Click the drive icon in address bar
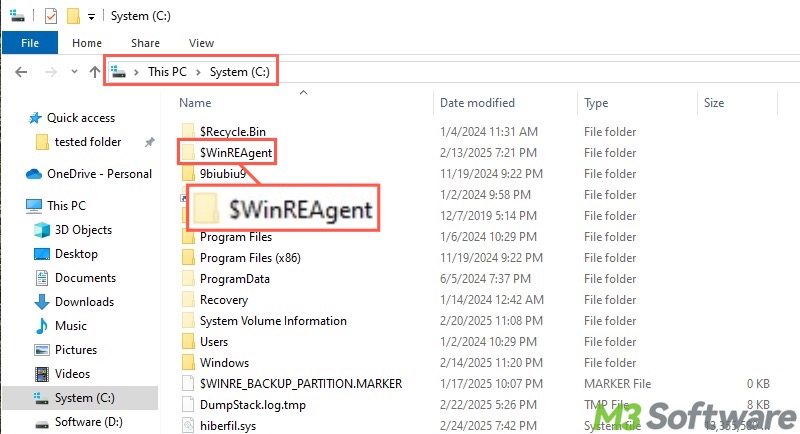This screenshot has width=800, height=434. point(118,72)
